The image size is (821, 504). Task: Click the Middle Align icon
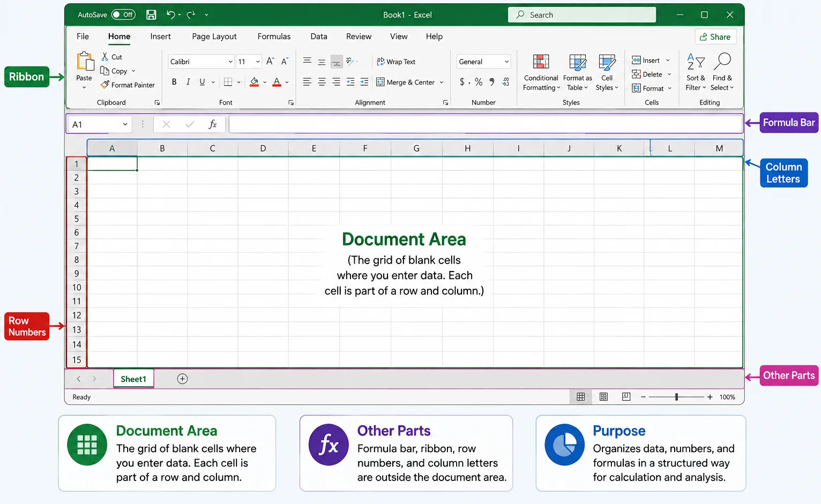pyautogui.click(x=322, y=62)
